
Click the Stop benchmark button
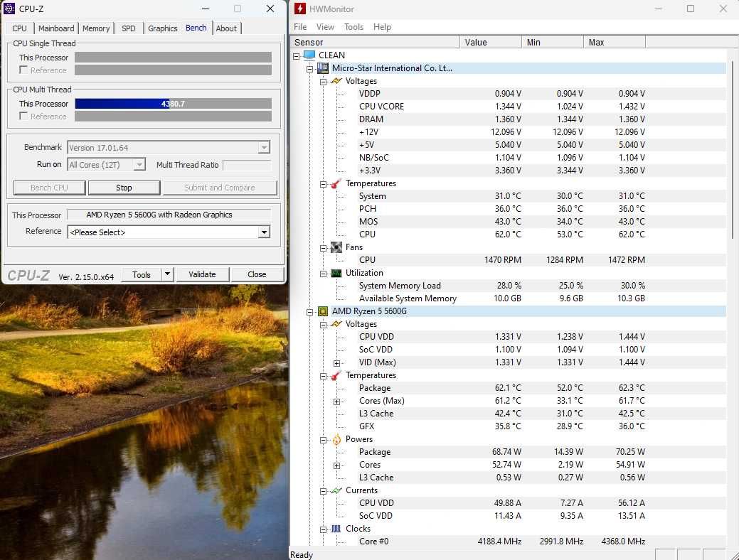point(124,188)
